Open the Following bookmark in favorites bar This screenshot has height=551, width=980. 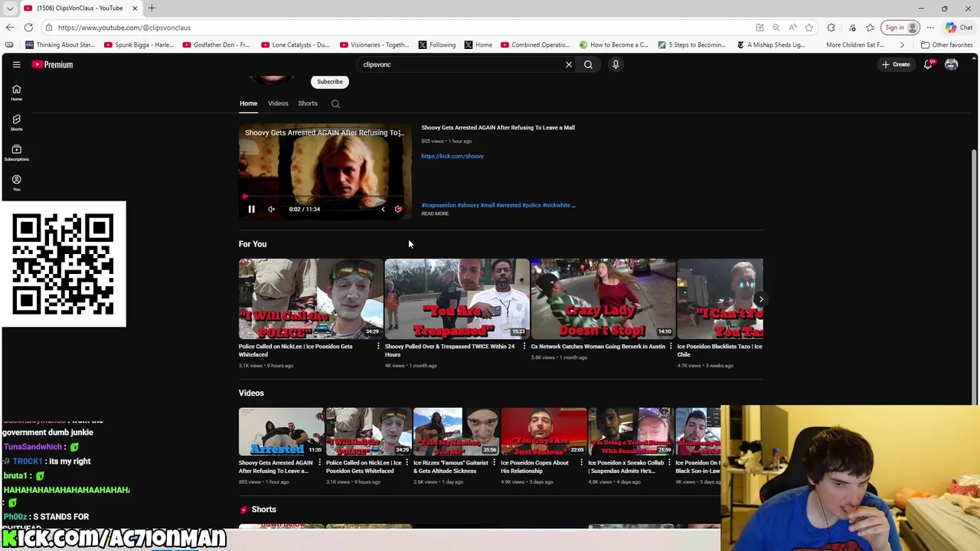tap(436, 44)
